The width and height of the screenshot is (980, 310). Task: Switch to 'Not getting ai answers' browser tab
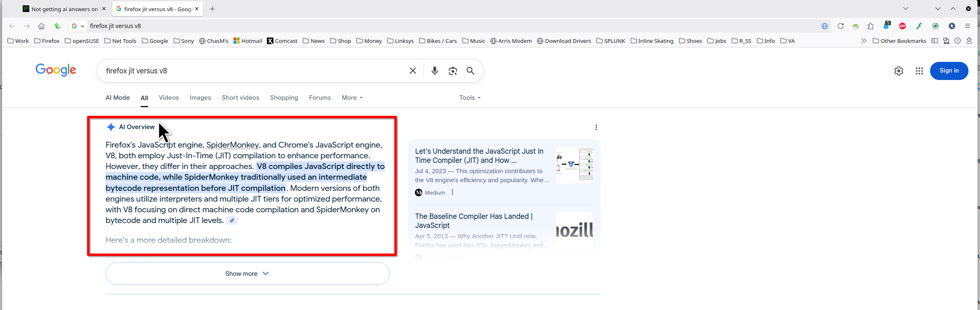pos(64,9)
